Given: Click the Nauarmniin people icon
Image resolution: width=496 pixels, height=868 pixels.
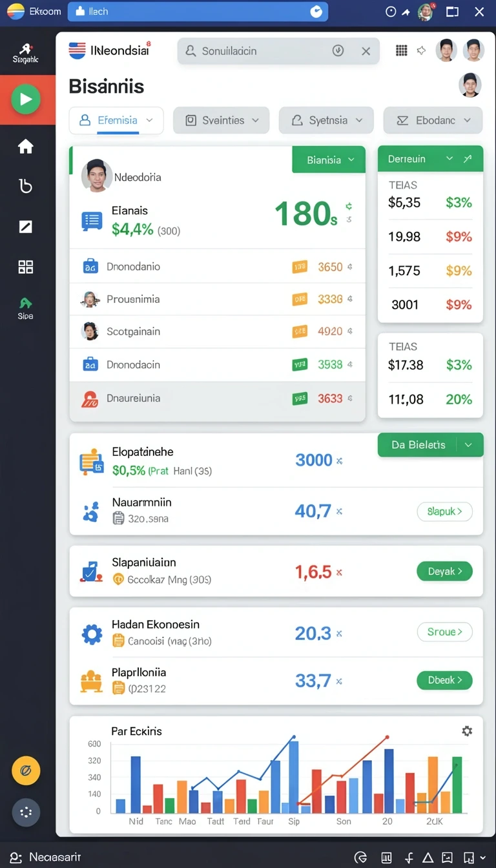Looking at the screenshot, I should pos(91,512).
